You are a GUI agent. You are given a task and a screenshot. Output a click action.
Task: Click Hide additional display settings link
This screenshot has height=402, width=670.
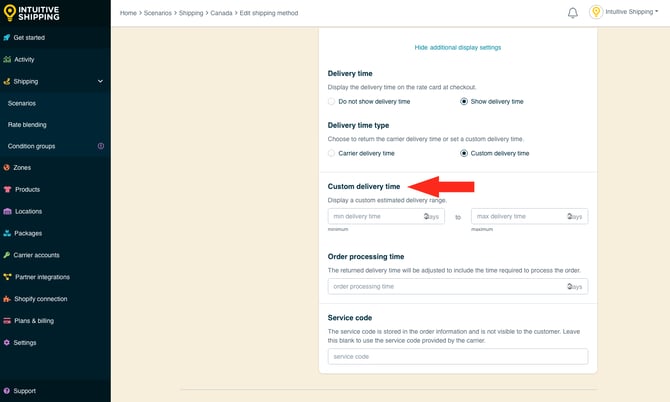(x=458, y=47)
